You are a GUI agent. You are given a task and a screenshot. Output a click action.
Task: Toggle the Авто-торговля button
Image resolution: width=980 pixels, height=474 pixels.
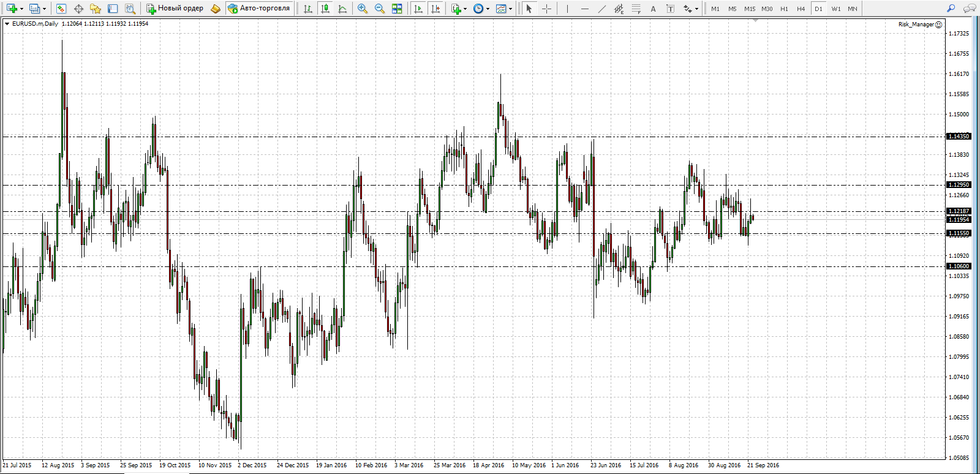(258, 9)
